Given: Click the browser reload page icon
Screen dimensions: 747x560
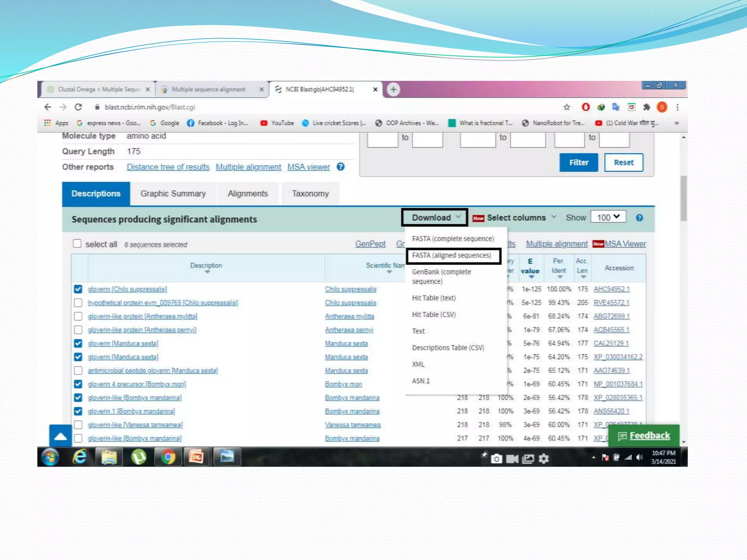Looking at the screenshot, I should tap(78, 107).
